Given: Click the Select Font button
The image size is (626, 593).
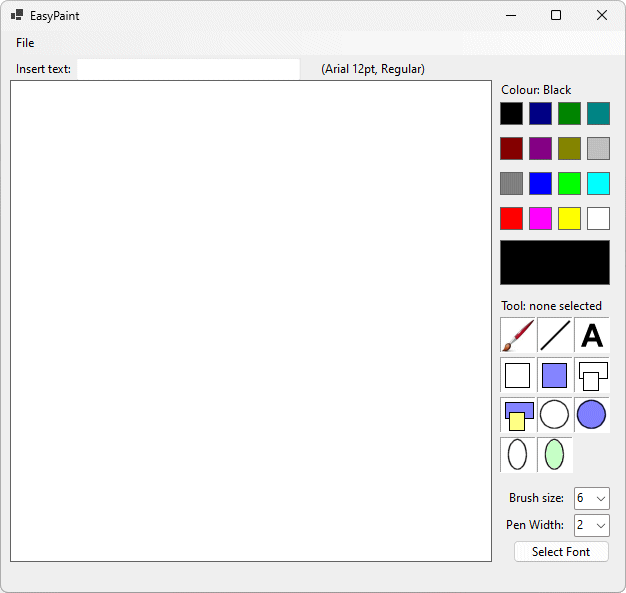Looking at the screenshot, I should (561, 552).
